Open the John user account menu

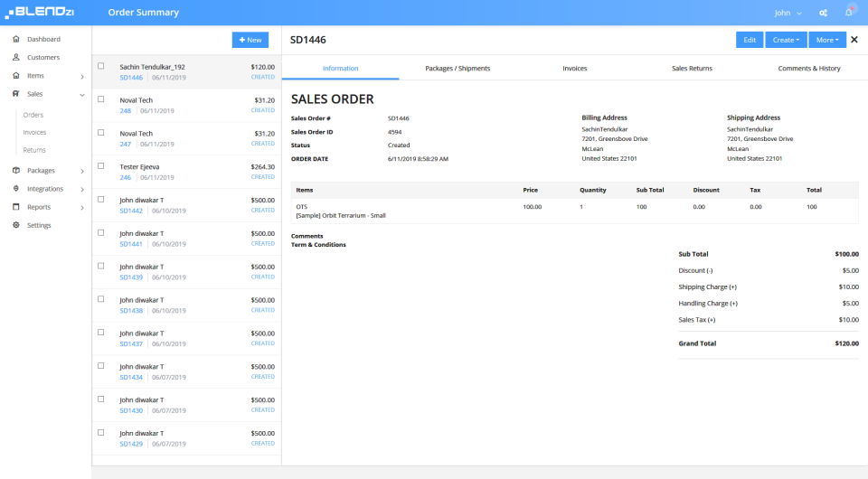point(788,13)
